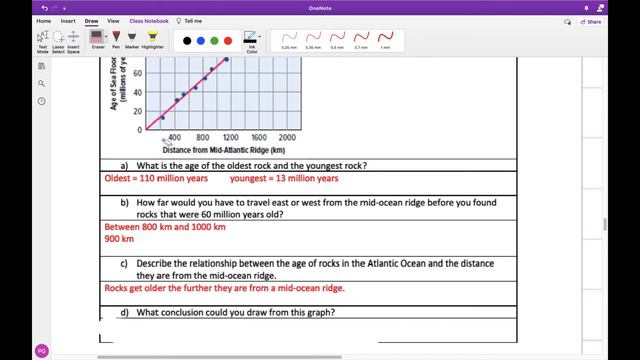Click answer "Rocks get older the further..."

(224, 288)
